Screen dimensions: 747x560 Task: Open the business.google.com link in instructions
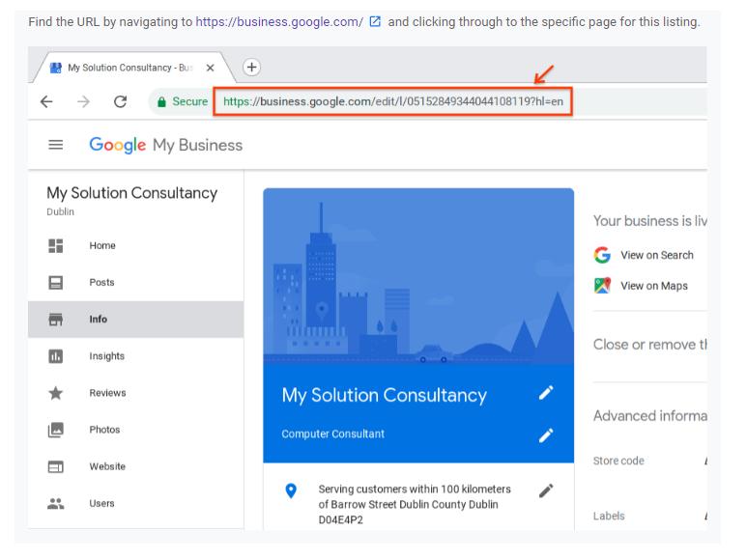click(279, 22)
